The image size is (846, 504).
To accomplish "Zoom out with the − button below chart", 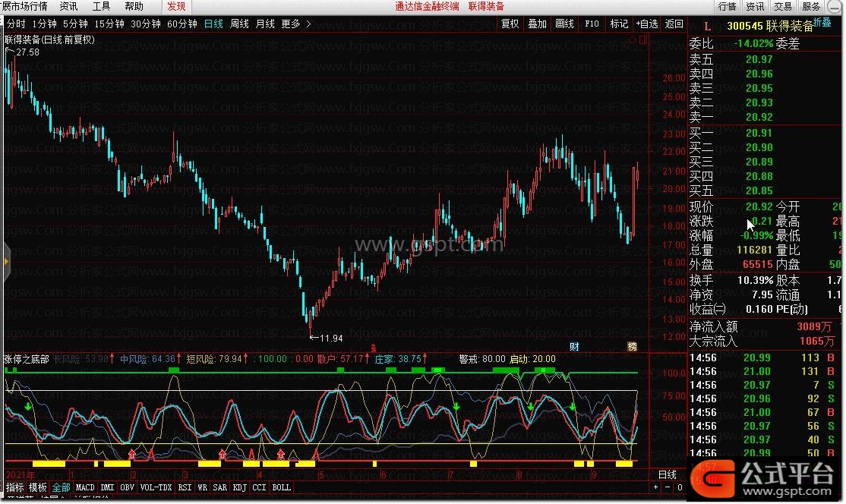I will 668,487.
